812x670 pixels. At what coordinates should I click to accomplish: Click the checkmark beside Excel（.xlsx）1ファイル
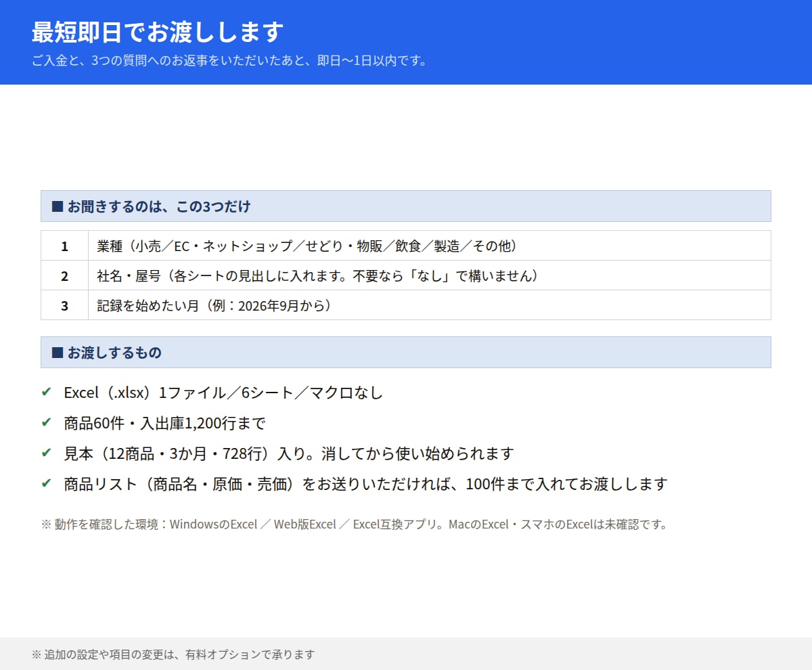(x=46, y=392)
